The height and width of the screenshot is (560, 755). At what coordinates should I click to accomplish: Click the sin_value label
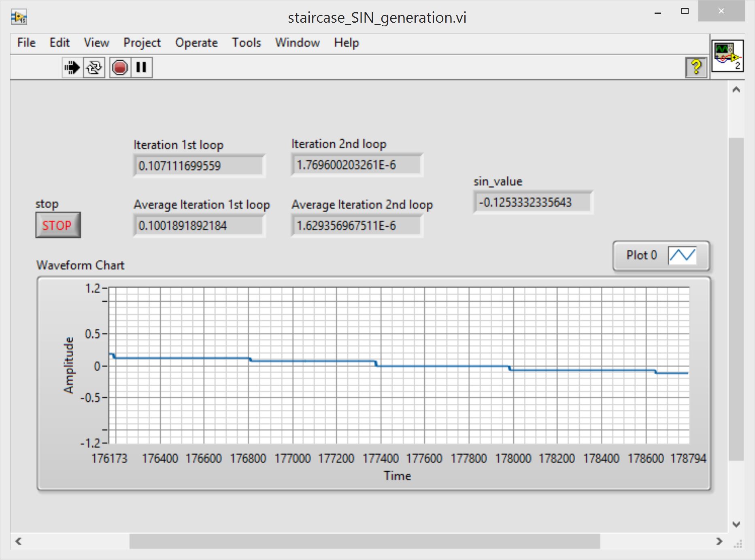point(498,182)
